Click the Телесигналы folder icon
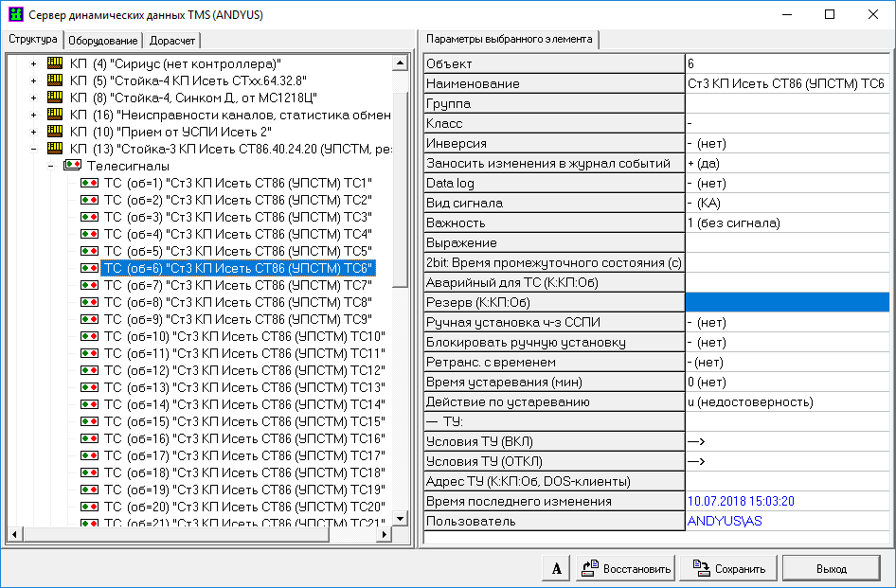This screenshot has width=896, height=588. pyautogui.click(x=73, y=166)
